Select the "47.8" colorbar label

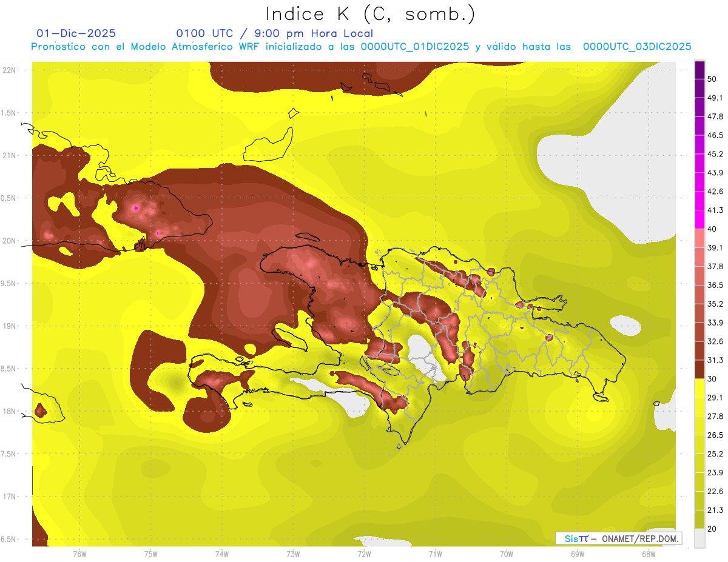(x=715, y=116)
